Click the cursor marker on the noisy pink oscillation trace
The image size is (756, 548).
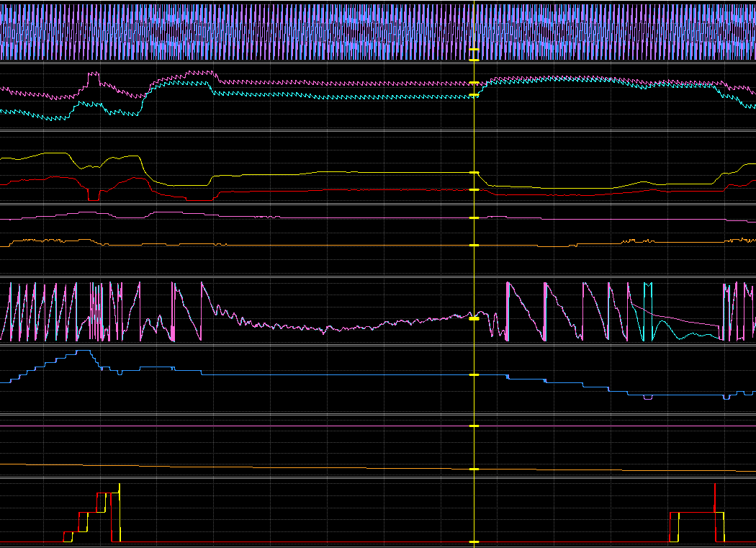pyautogui.click(x=474, y=318)
